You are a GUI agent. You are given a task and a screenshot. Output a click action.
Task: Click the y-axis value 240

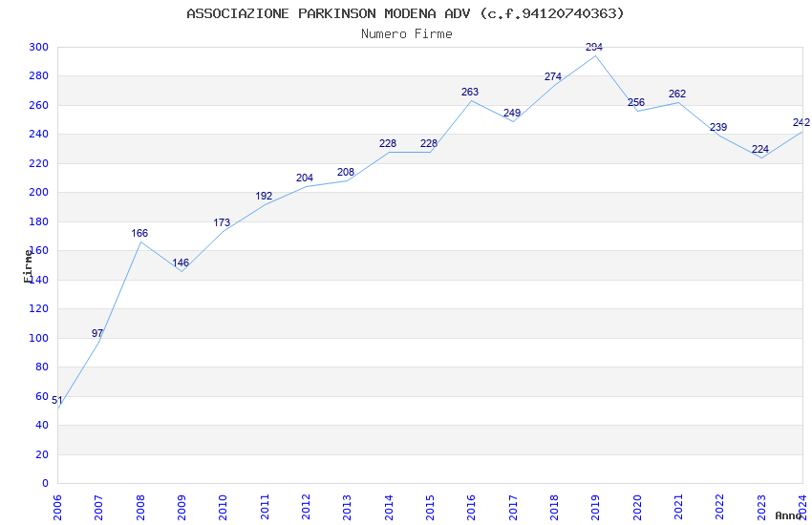tap(39, 134)
